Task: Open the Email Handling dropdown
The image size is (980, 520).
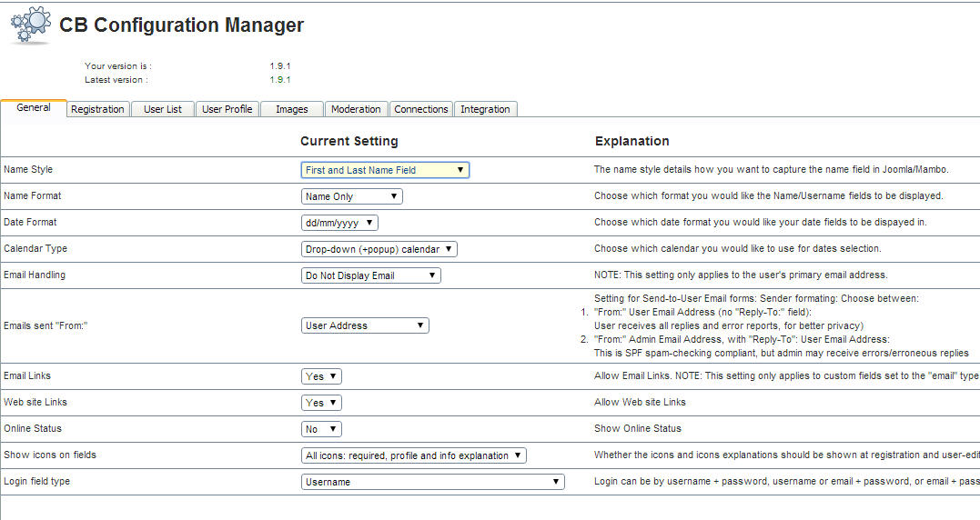Action: coord(370,275)
